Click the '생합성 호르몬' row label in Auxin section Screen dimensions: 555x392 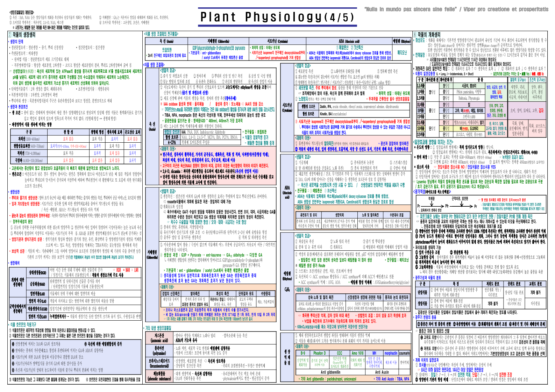coord(172,132)
